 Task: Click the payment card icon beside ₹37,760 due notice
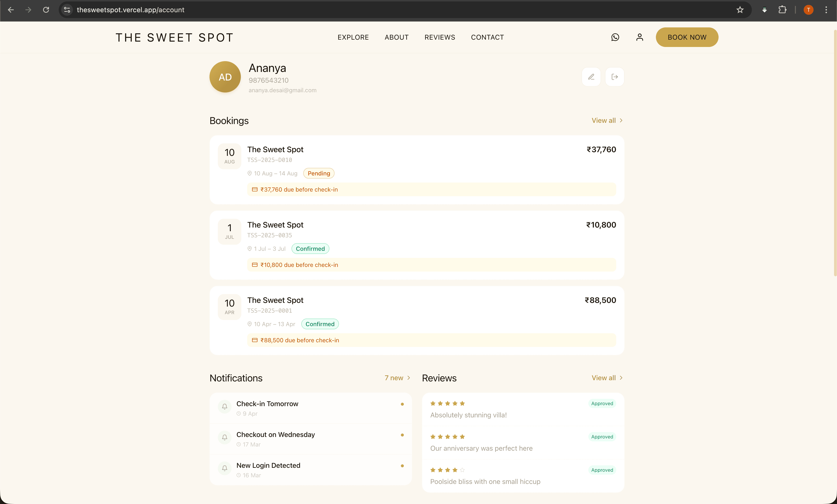coord(255,189)
